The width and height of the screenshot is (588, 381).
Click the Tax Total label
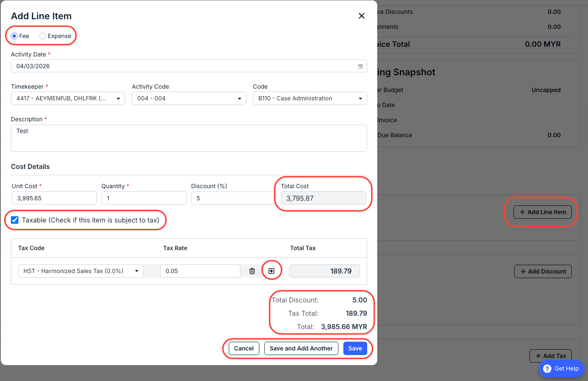(304, 313)
